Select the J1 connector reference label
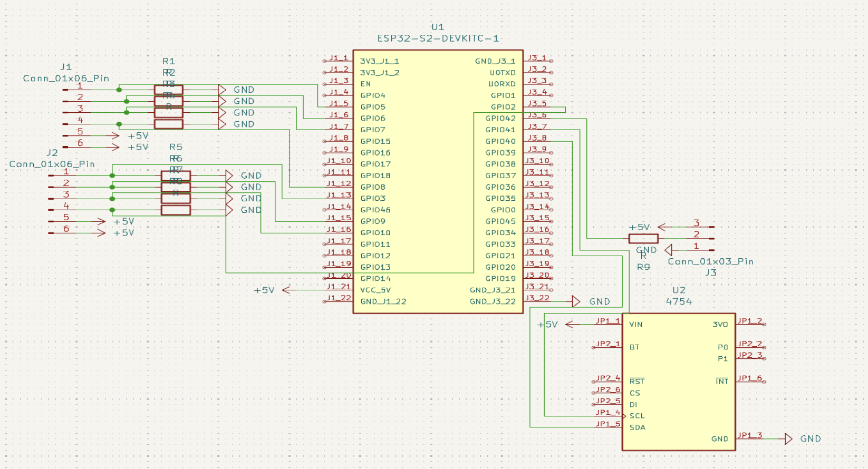Image resolution: width=868 pixels, height=469 pixels. click(x=66, y=67)
